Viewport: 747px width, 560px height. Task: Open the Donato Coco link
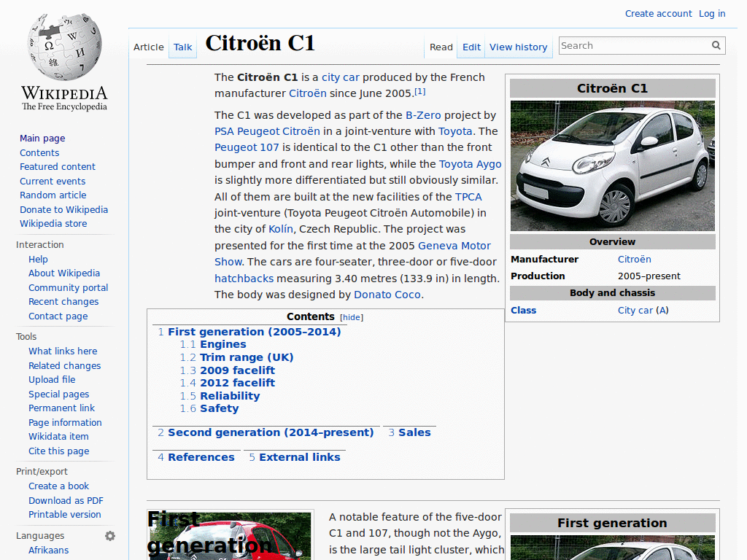(x=387, y=295)
